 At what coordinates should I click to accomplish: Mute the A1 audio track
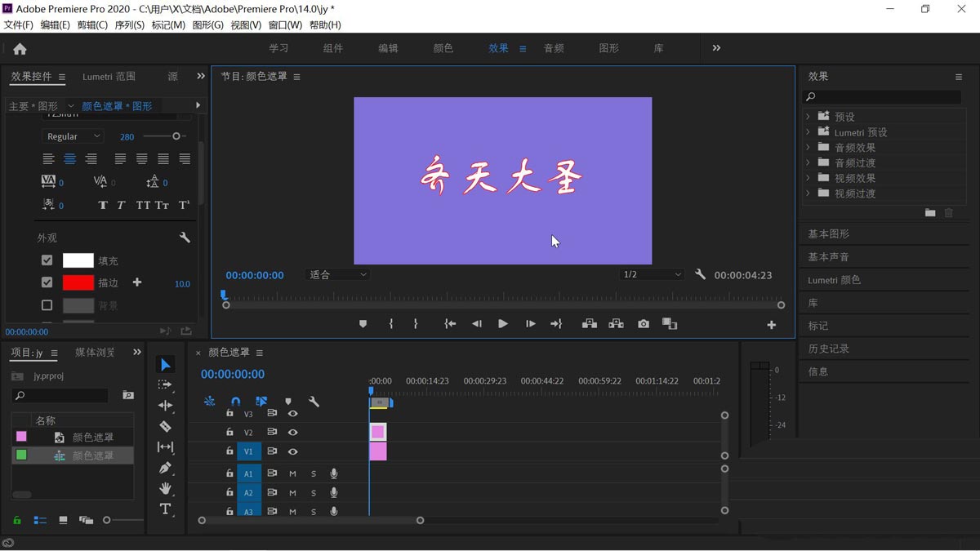(x=292, y=473)
